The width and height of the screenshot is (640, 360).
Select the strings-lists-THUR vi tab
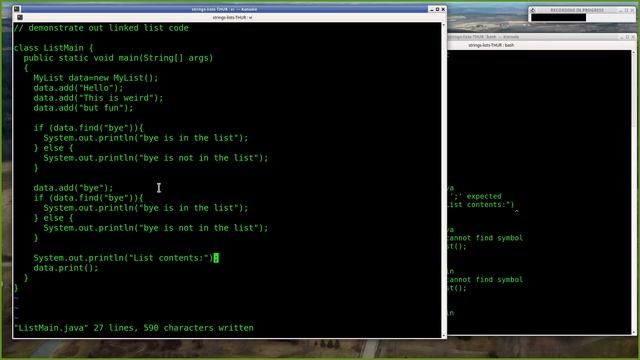232,18
